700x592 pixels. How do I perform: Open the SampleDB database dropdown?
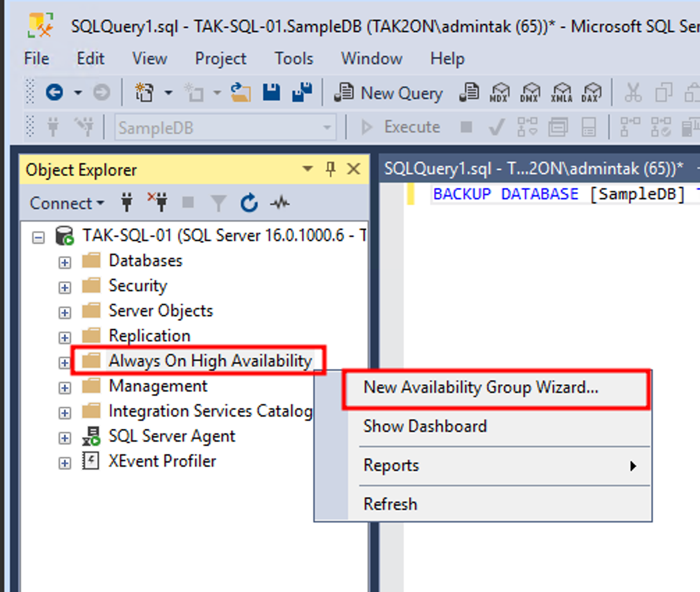pos(327,128)
